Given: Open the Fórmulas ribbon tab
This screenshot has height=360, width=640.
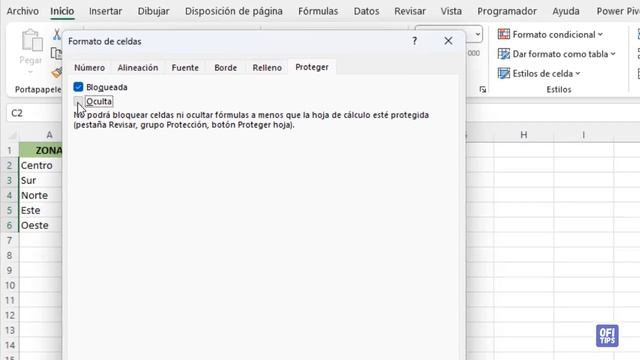Looking at the screenshot, I should point(318,11).
